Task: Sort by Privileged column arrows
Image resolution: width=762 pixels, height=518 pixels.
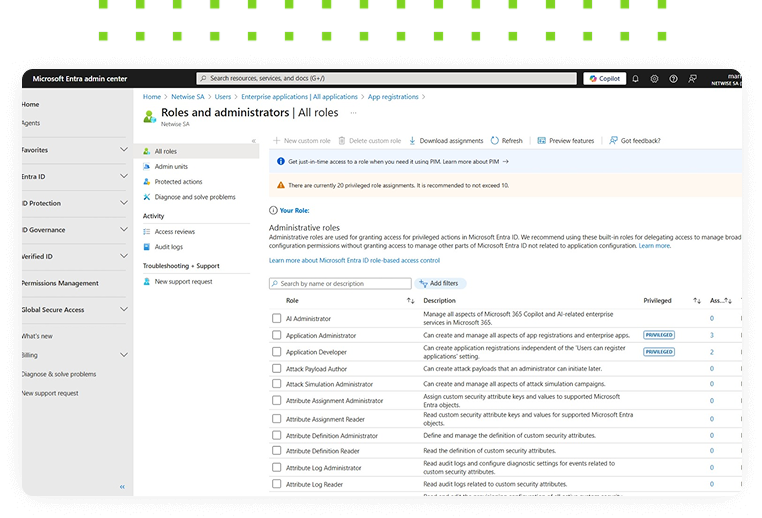Action: (697, 301)
